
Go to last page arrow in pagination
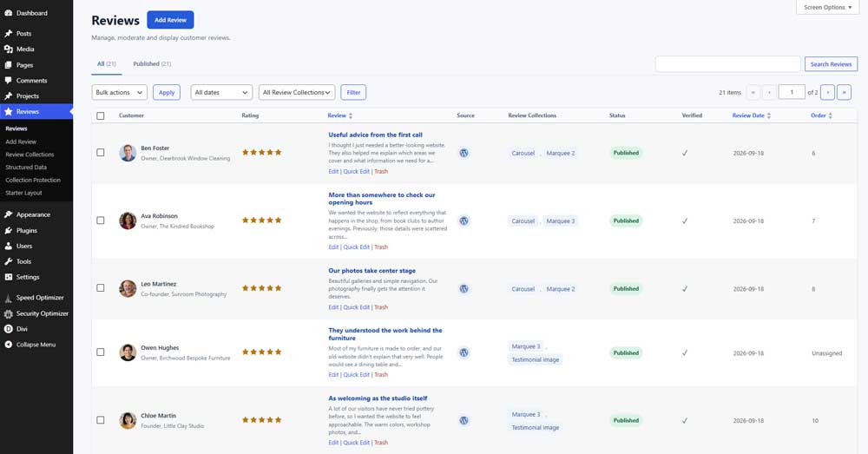[844, 93]
